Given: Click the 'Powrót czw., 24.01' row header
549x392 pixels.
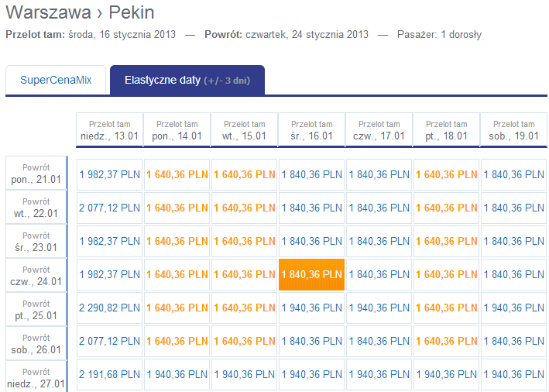Looking at the screenshot, I should click(36, 275).
